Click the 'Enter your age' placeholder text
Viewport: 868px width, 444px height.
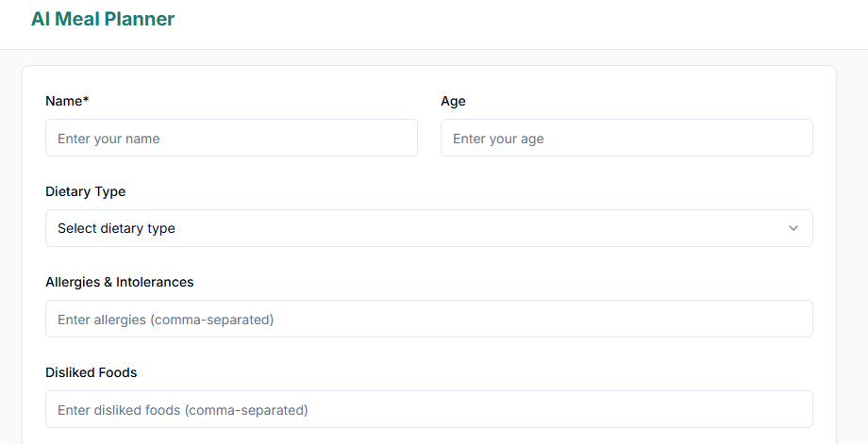[498, 139]
